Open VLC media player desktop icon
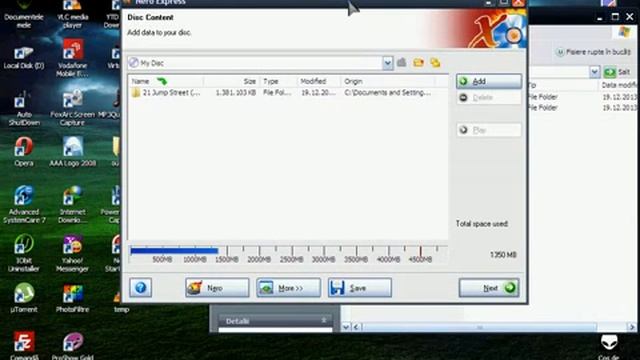 (x=72, y=14)
